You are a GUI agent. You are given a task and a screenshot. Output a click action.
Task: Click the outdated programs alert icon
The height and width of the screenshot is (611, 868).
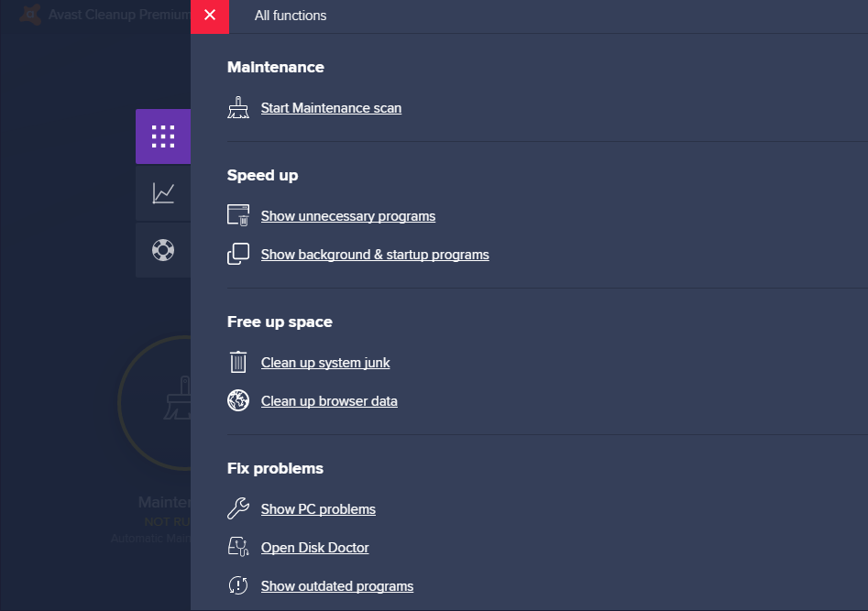(238, 586)
